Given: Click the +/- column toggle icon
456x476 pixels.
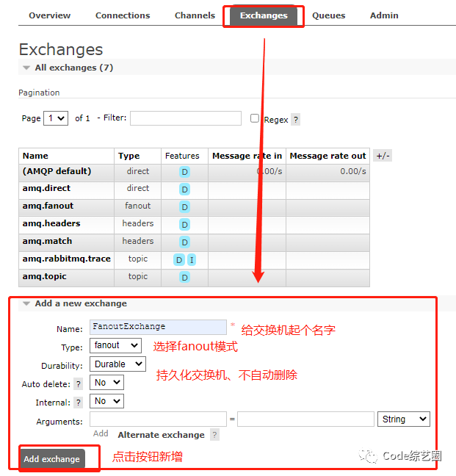Looking at the screenshot, I should 383,156.
